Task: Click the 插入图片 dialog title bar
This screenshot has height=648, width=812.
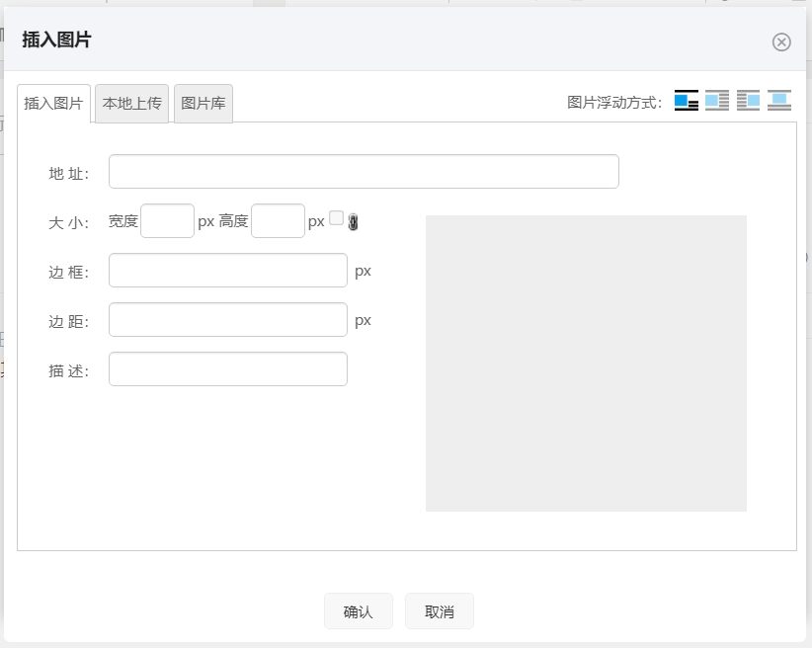Action: click(395, 40)
